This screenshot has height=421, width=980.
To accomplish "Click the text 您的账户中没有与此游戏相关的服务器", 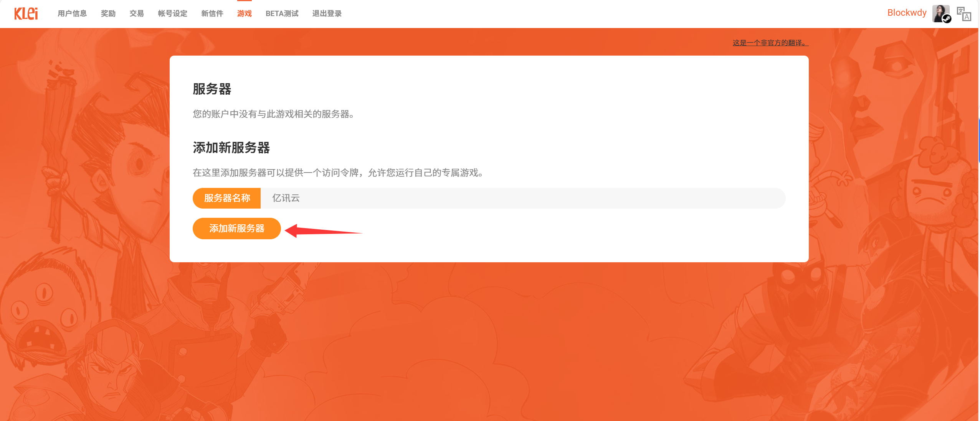I will (x=273, y=114).
